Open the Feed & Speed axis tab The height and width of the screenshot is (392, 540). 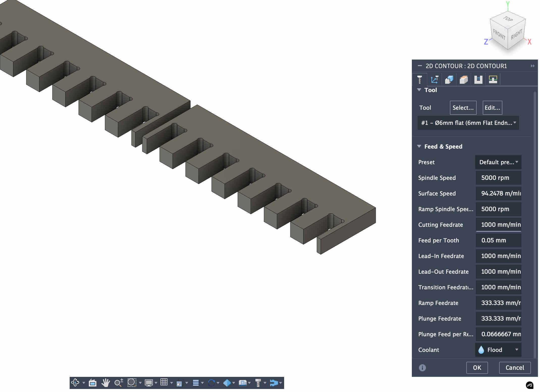click(x=434, y=80)
